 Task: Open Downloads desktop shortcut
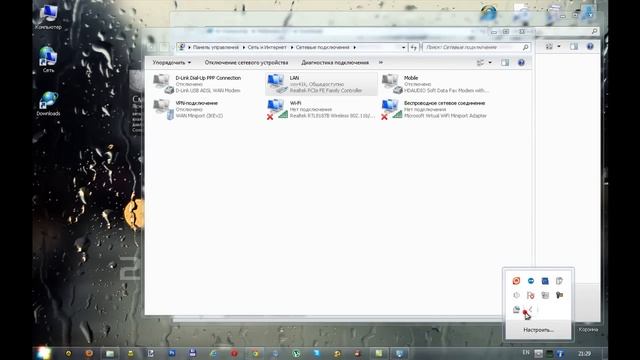click(x=48, y=104)
